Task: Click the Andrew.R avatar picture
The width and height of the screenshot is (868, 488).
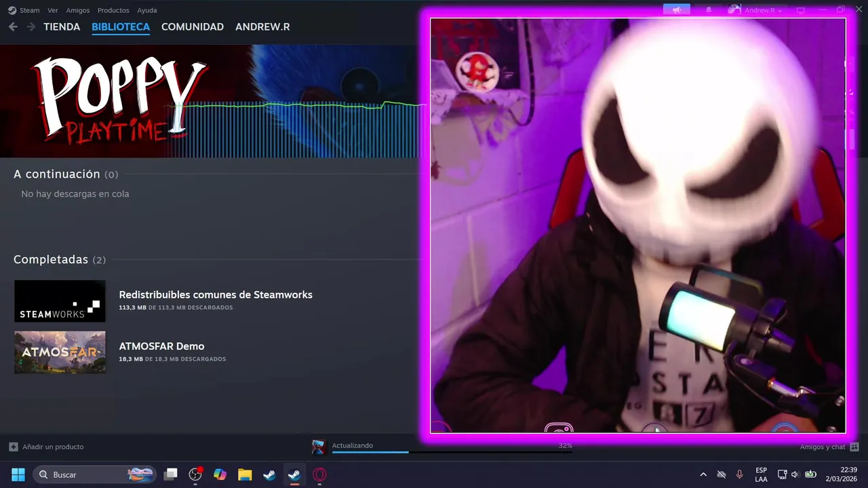Action: (734, 10)
